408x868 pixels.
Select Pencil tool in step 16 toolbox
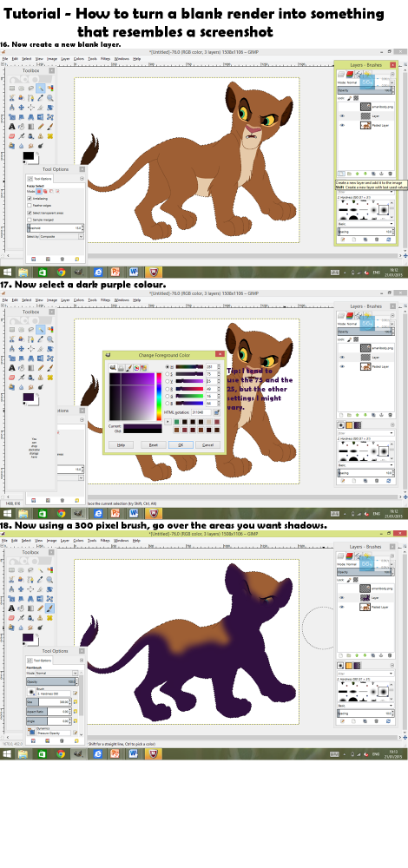click(x=41, y=126)
